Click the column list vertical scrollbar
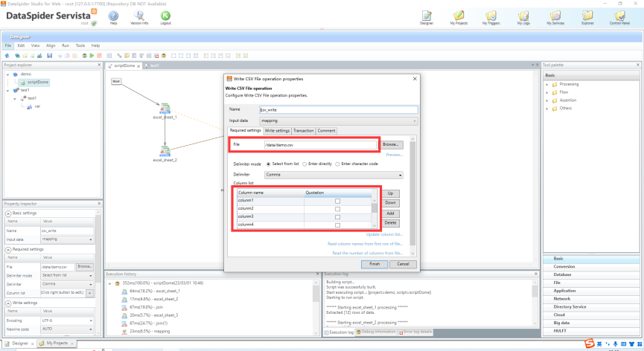 tap(374, 213)
